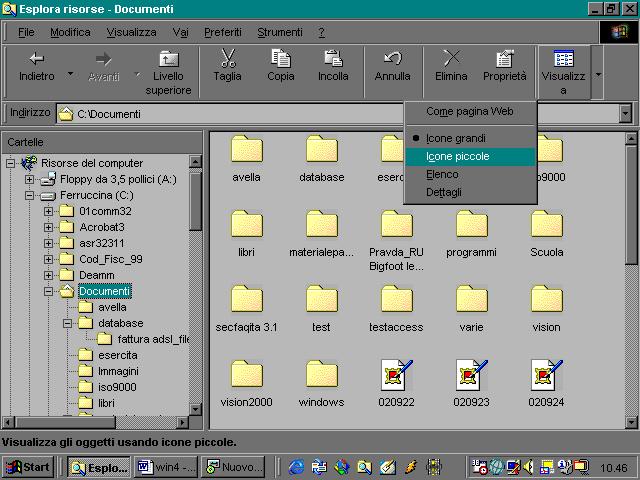The image size is (640, 480).
Task: Open the Indietro history dropdown arrow
Action: coord(71,73)
